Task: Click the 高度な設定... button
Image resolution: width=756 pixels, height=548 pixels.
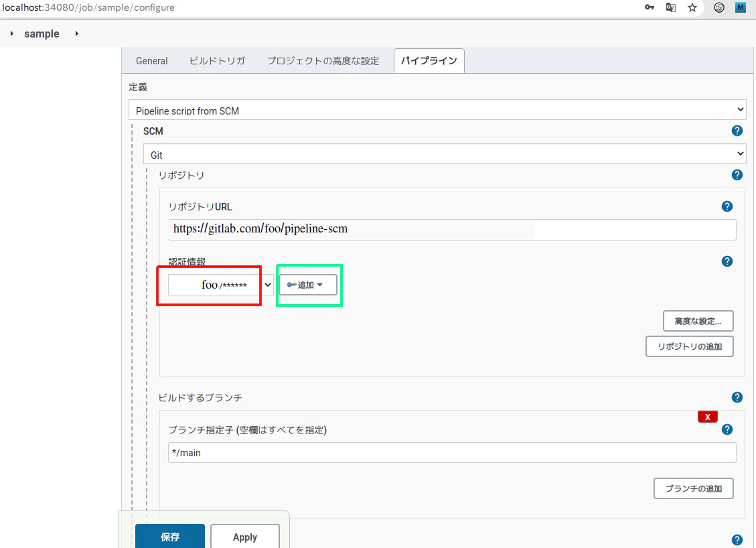Action: pyautogui.click(x=698, y=321)
